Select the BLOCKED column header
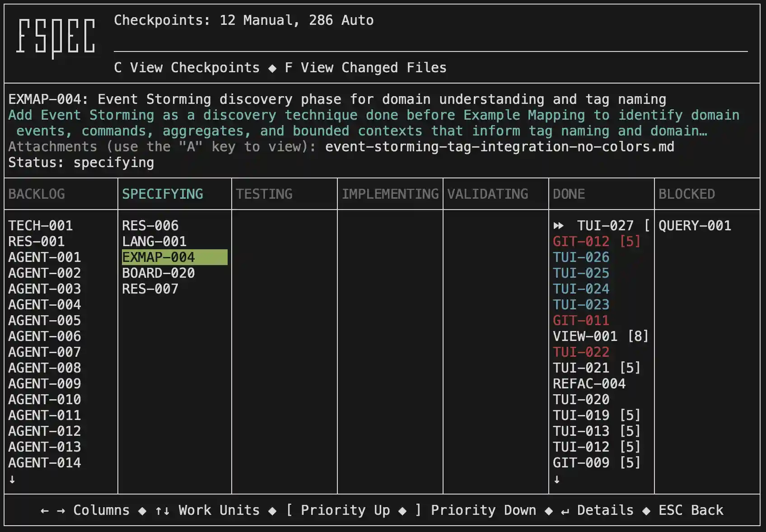766x532 pixels. click(687, 194)
